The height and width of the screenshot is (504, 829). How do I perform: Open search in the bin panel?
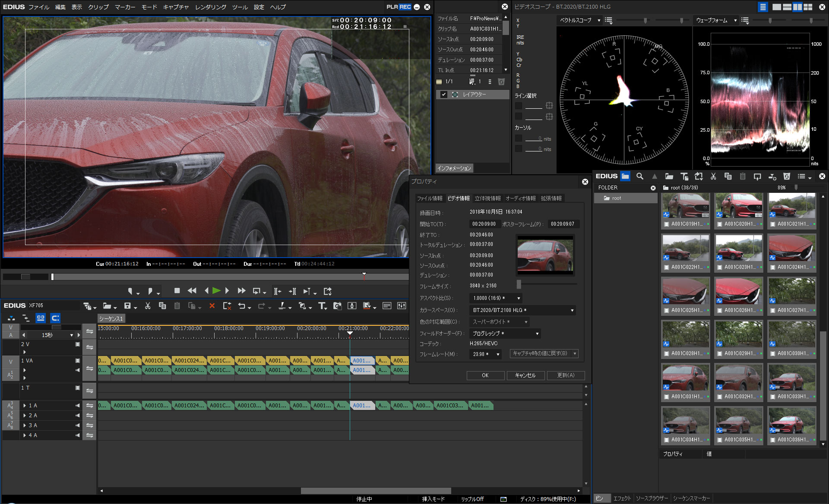click(x=640, y=176)
